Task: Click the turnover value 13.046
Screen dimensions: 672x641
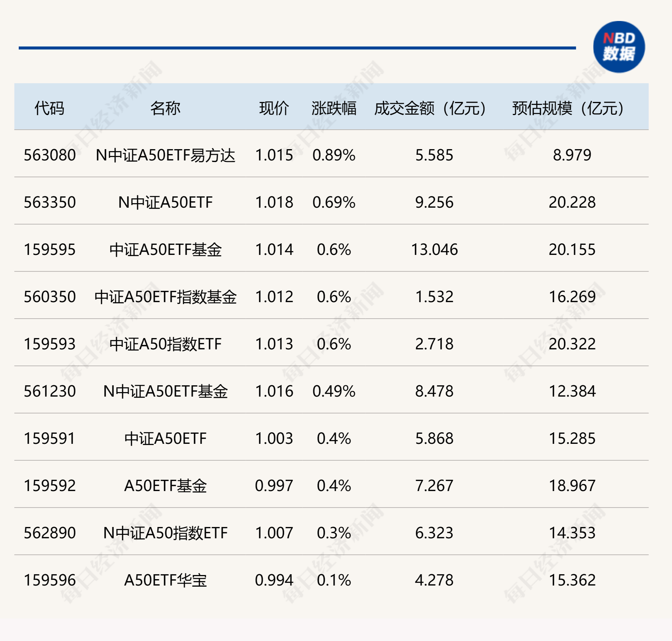Action: [434, 250]
